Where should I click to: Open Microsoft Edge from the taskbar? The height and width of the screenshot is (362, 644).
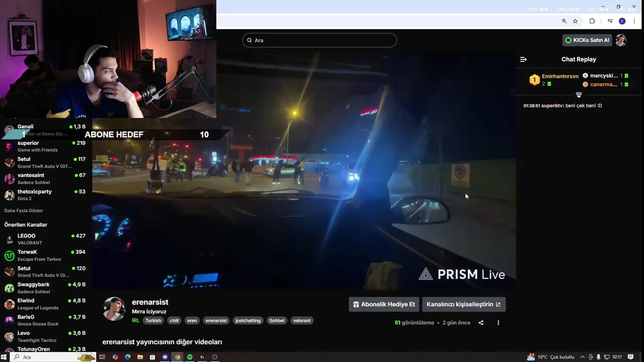coord(128,357)
